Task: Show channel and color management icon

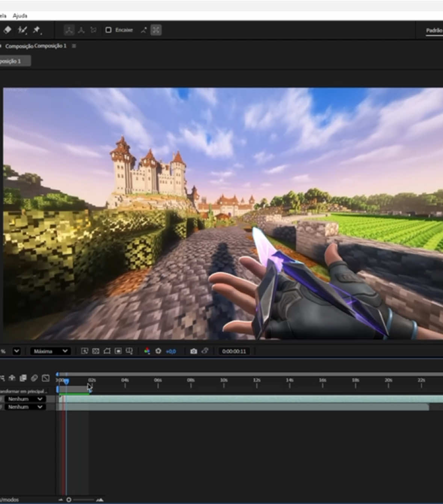Action: pyautogui.click(x=147, y=351)
